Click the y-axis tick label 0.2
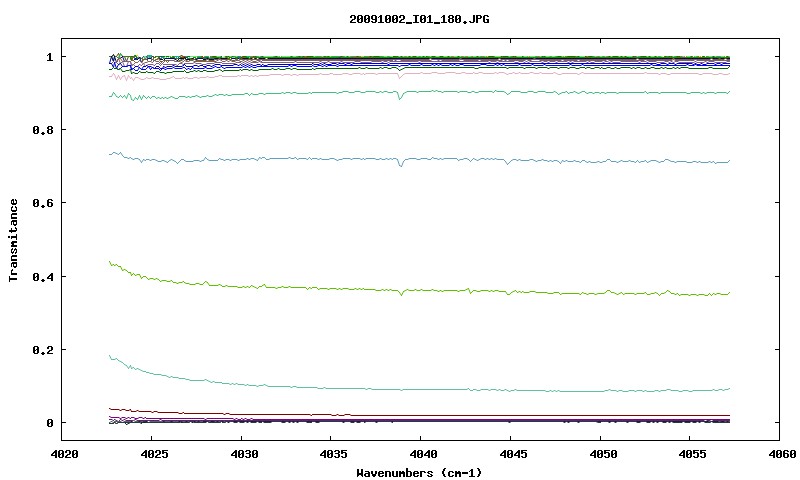This screenshot has width=800, height=480. click(x=43, y=350)
